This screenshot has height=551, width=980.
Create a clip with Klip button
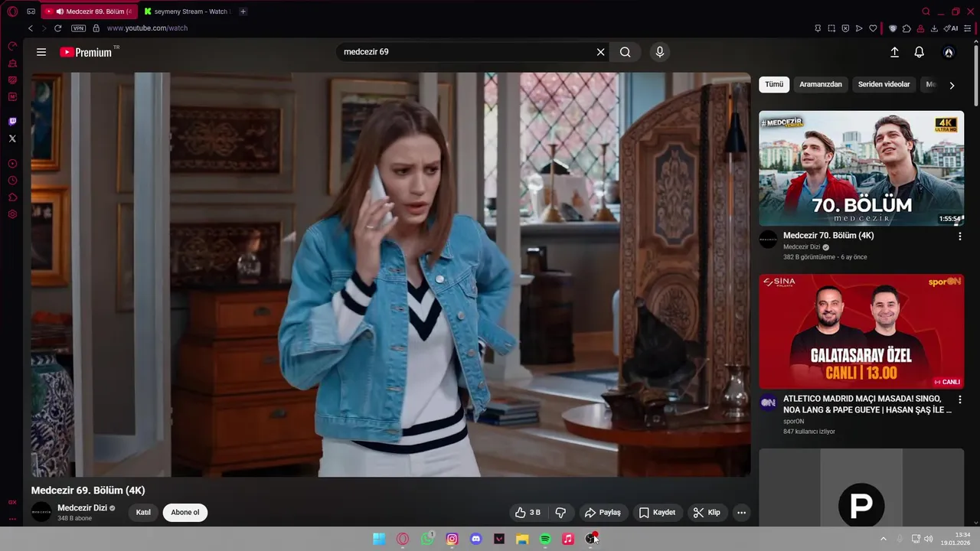[707, 513]
